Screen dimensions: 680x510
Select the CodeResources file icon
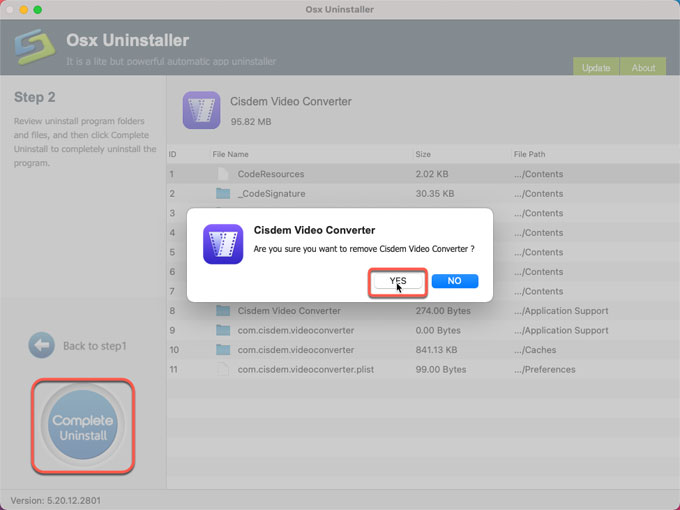222,174
